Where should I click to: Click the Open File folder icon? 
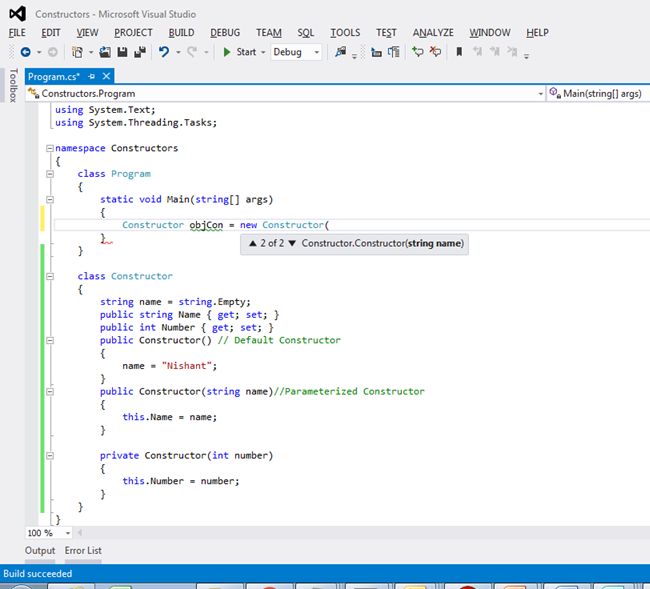[x=103, y=52]
